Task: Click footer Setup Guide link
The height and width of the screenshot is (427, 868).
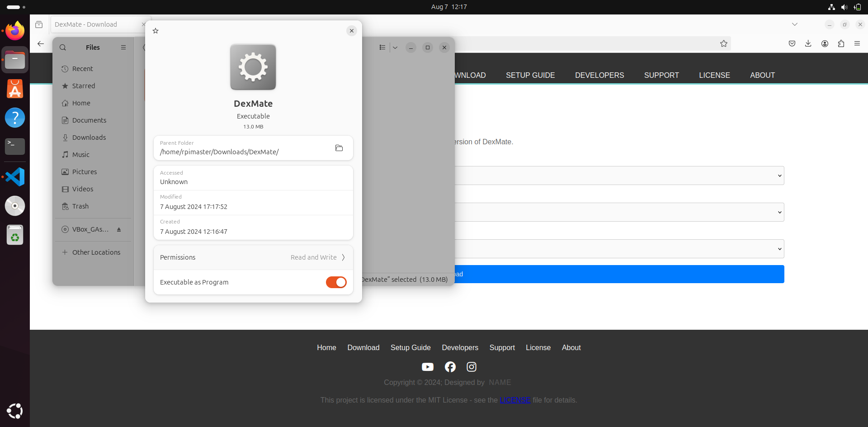Action: 410,347
